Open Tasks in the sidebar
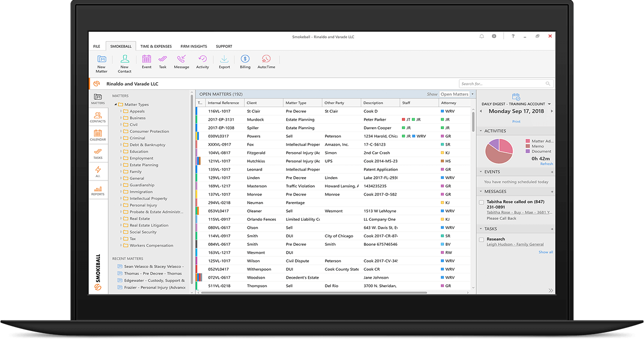The height and width of the screenshot is (339, 644). click(x=98, y=154)
